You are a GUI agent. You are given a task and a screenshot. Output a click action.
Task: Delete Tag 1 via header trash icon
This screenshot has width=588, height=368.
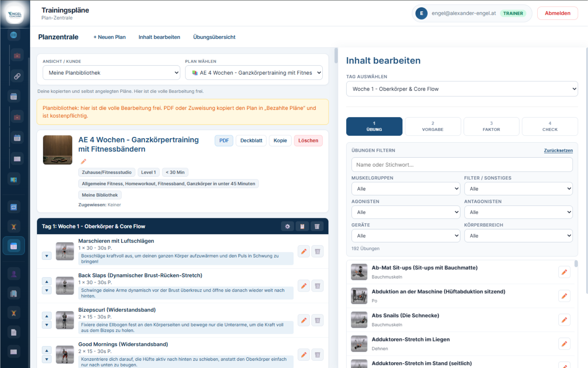pos(317,226)
